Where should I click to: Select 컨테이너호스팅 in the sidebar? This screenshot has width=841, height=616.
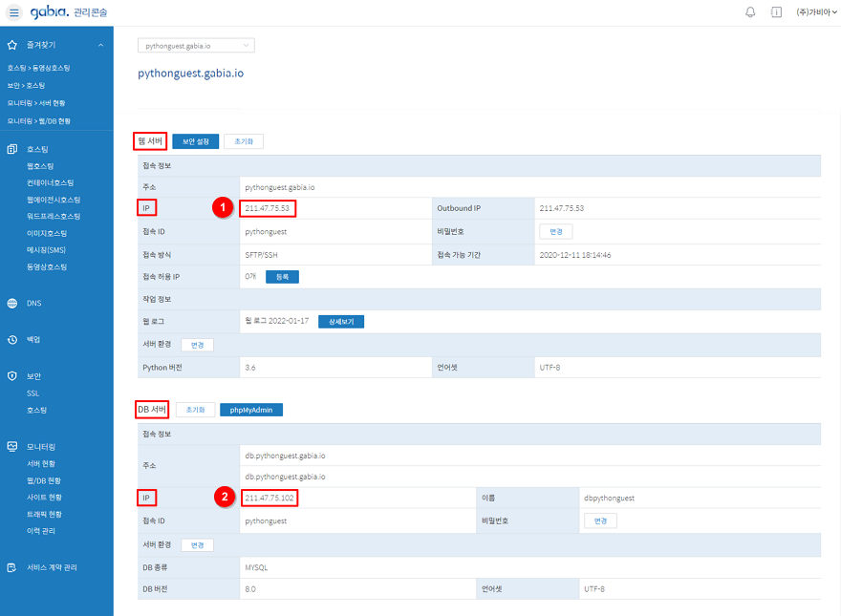click(x=51, y=182)
